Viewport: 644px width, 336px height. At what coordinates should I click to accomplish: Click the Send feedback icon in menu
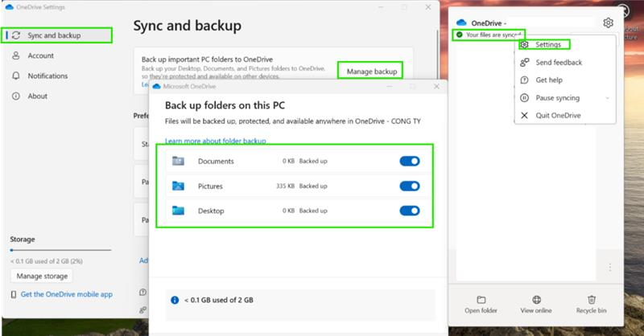coord(525,63)
